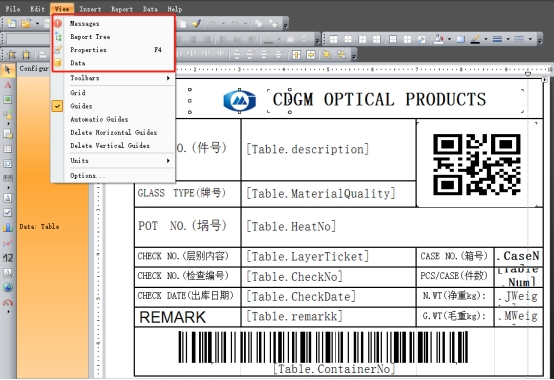Click the Undo arrow icon

point(212,24)
